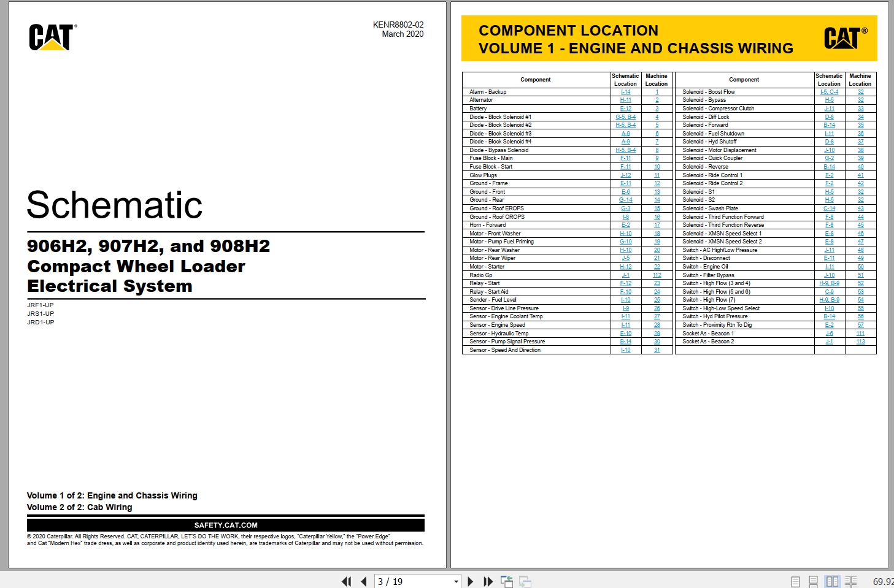Open machine location 33 for Solenoid - Compressor Clutch

(860, 109)
